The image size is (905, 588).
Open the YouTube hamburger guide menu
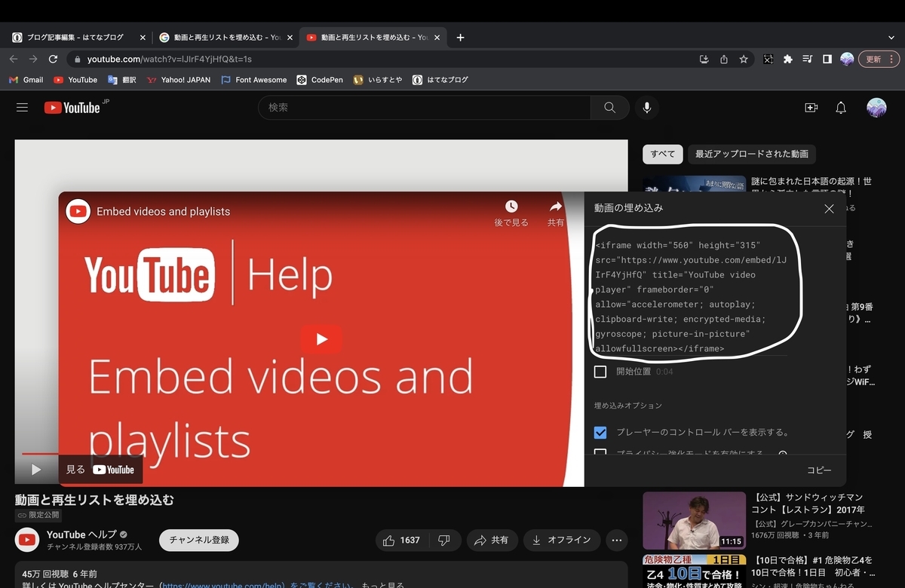[x=22, y=108]
